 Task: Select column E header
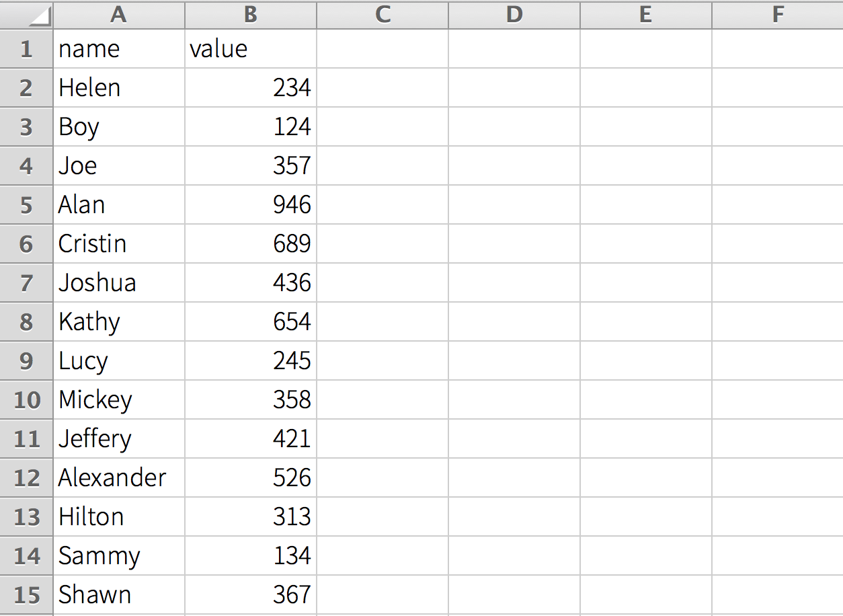click(x=646, y=14)
